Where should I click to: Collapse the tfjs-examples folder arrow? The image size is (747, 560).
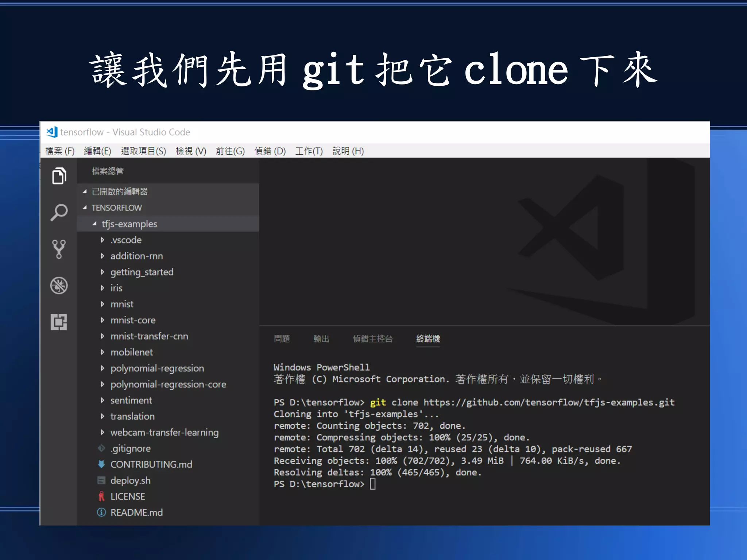coord(94,223)
